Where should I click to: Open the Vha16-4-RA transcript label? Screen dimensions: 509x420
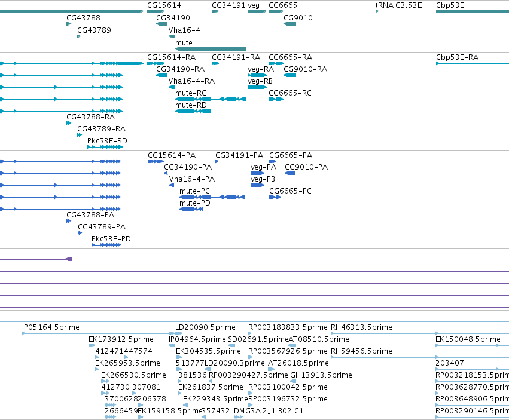click(191, 81)
